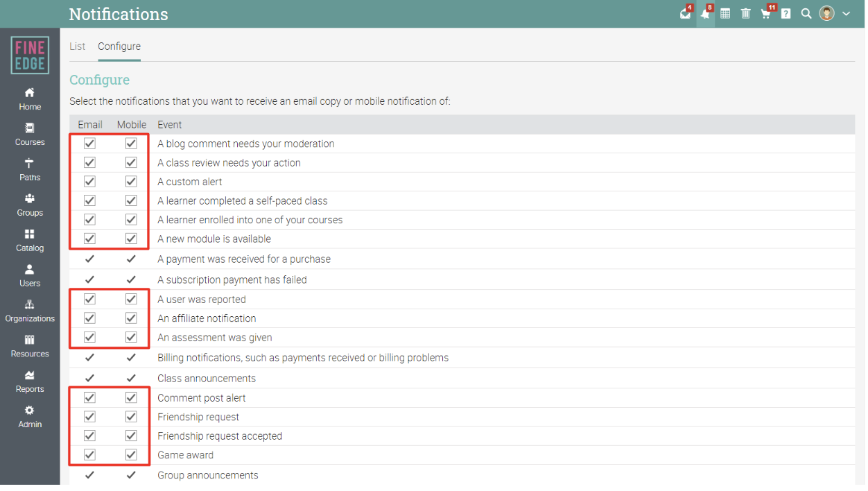Open Catalog in the sidebar

30,241
